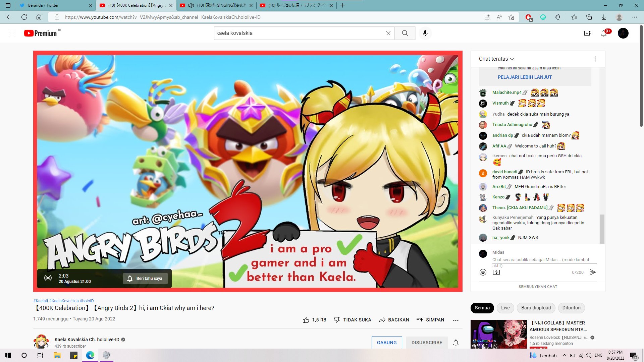Screen dimensions: 644x362
Task: Open the notifications bell showing 9+
Action: click(604, 33)
